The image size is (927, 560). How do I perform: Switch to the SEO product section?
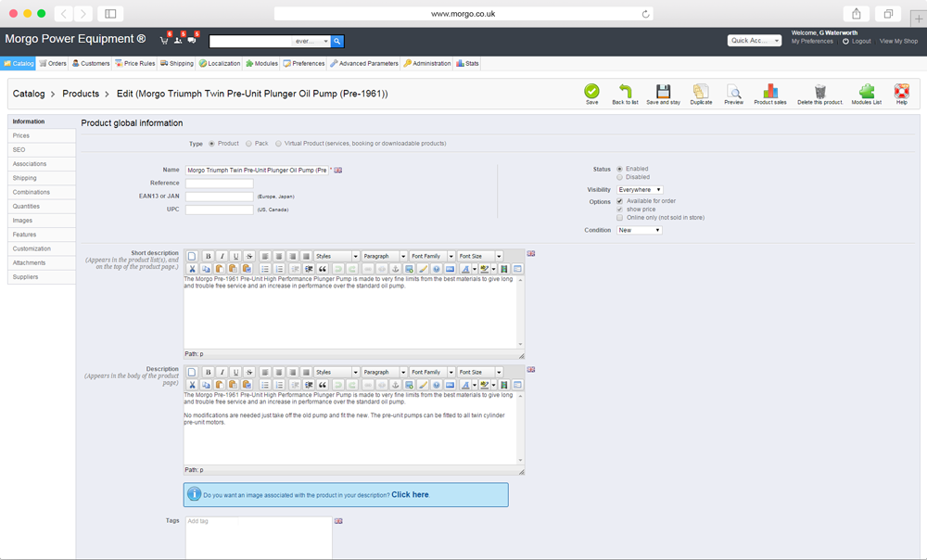tap(42, 149)
